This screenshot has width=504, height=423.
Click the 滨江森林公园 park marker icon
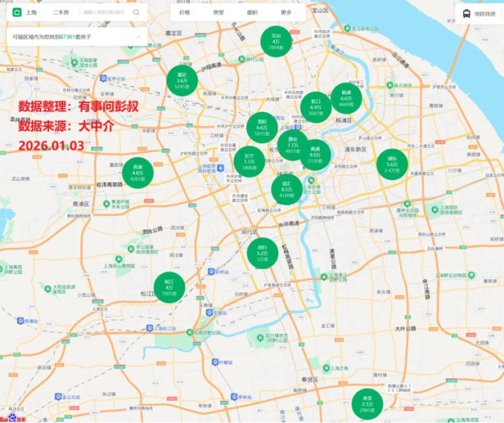[x=348, y=28]
